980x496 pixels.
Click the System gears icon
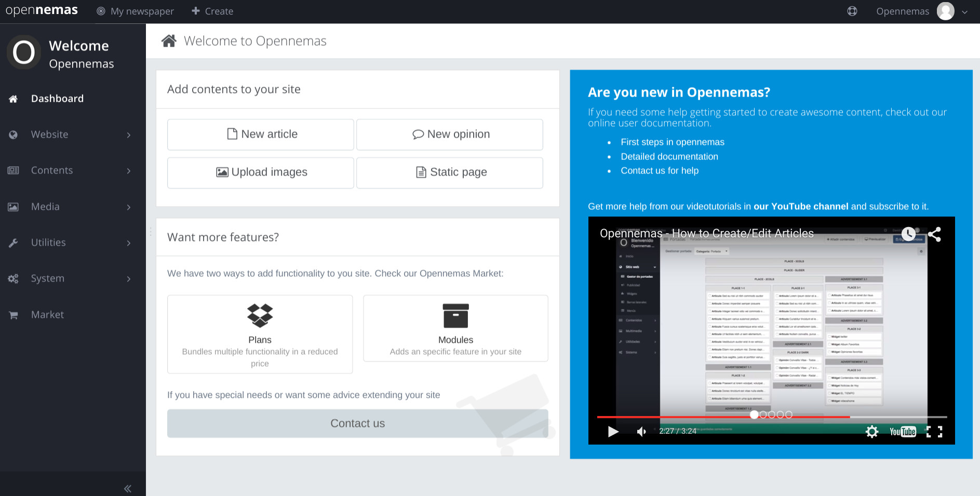pos(13,279)
